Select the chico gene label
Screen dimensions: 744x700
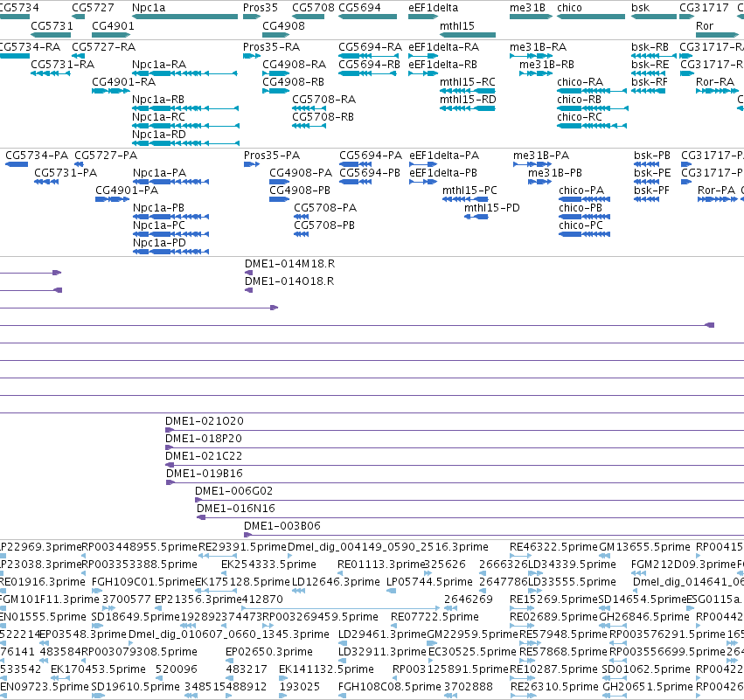pos(569,8)
